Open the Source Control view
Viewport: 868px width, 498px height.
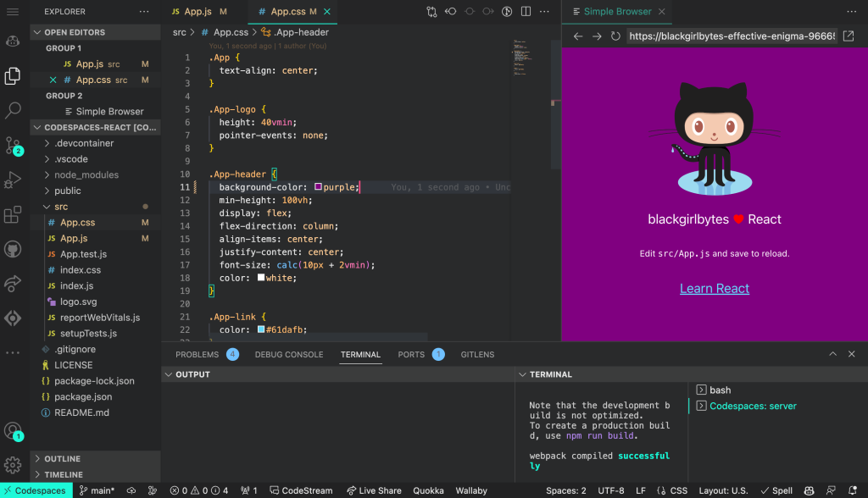[x=12, y=146]
